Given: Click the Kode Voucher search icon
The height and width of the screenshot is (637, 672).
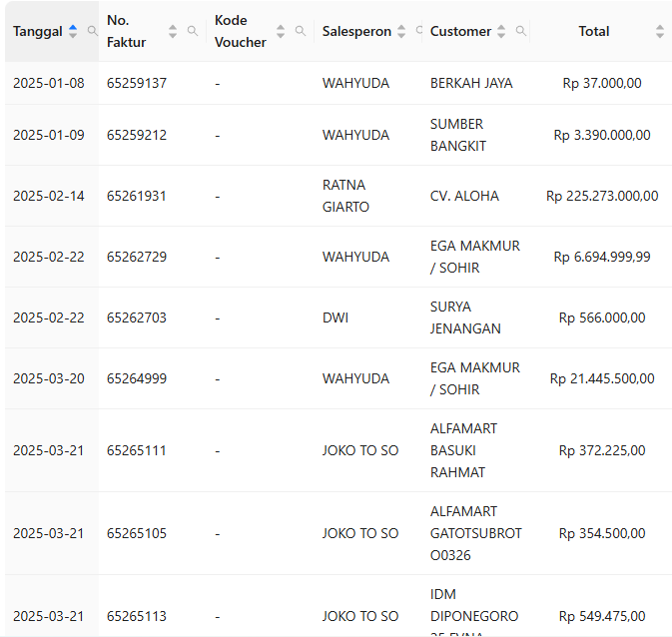Looking at the screenshot, I should [x=301, y=32].
